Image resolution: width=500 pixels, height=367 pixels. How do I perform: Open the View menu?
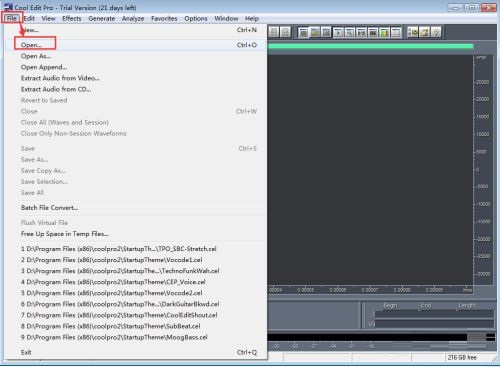click(48, 18)
